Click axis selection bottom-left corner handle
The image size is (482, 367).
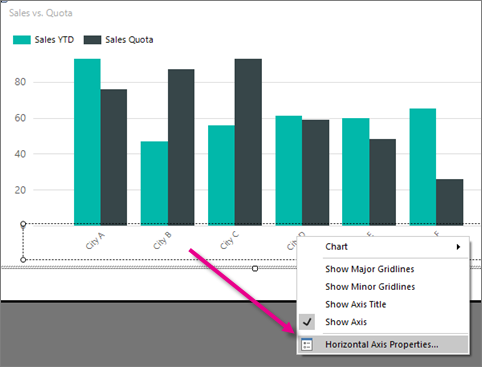point(23,259)
